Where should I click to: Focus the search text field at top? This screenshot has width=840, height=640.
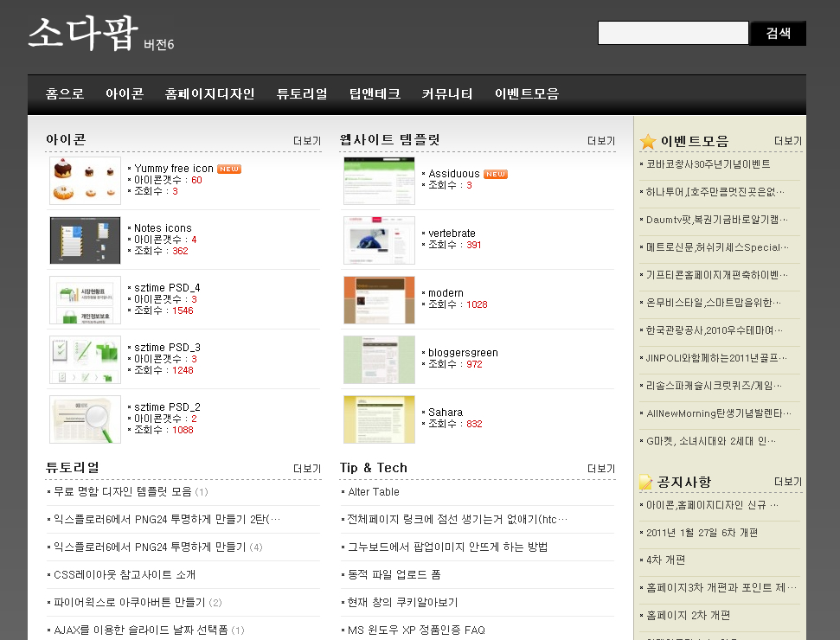click(673, 34)
